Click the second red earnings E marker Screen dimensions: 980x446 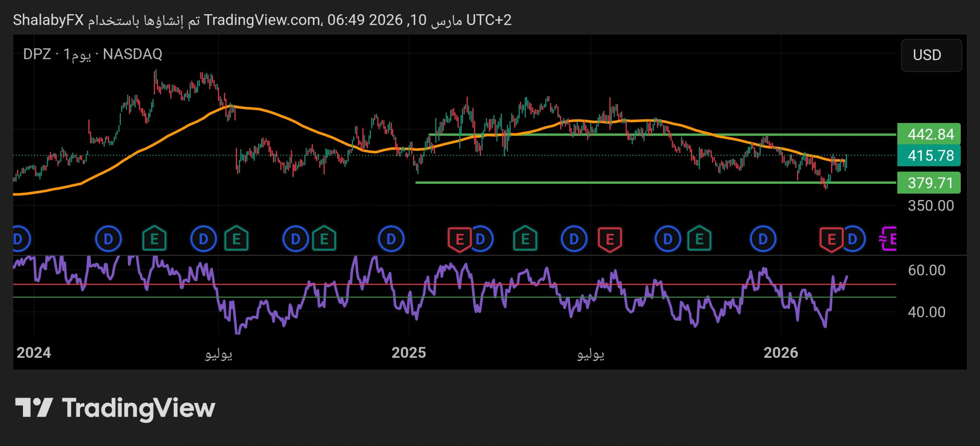[x=610, y=239]
